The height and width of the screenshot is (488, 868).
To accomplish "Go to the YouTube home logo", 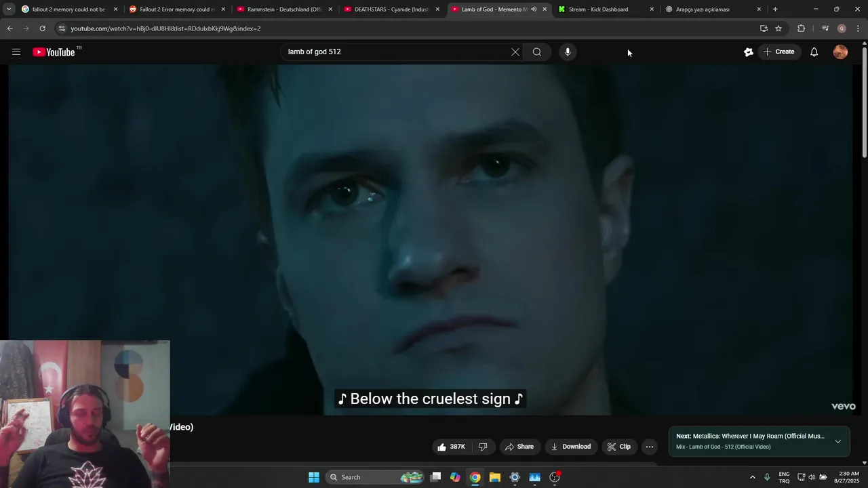I will pos(54,52).
